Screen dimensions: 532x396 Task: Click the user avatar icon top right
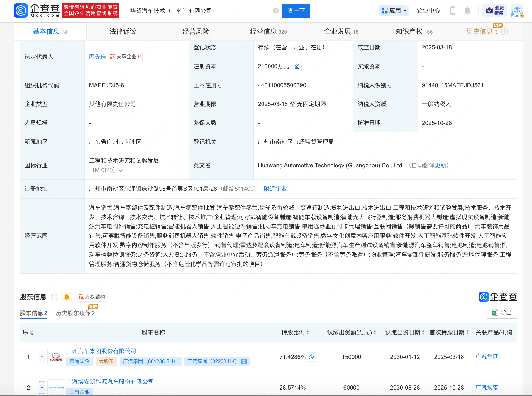517,11
